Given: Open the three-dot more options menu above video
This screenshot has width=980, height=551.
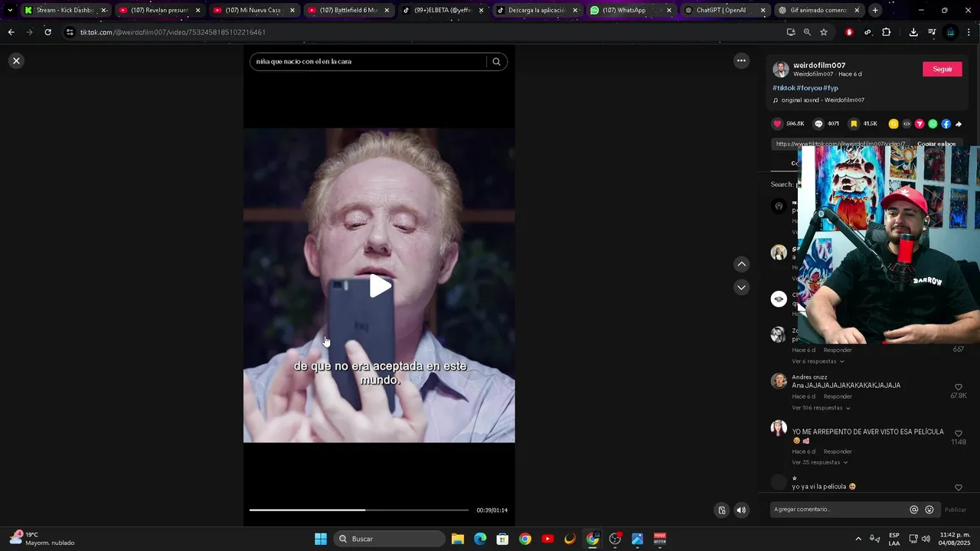Looking at the screenshot, I should pyautogui.click(x=741, y=60).
